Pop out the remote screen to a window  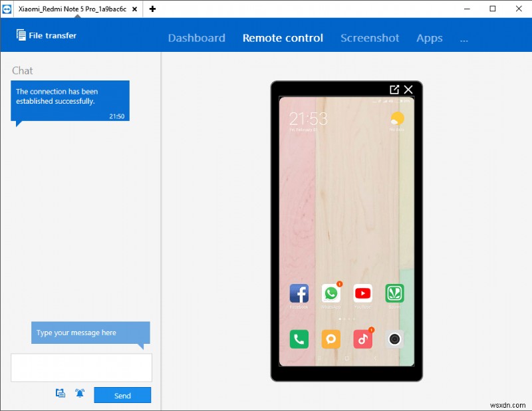click(x=394, y=90)
